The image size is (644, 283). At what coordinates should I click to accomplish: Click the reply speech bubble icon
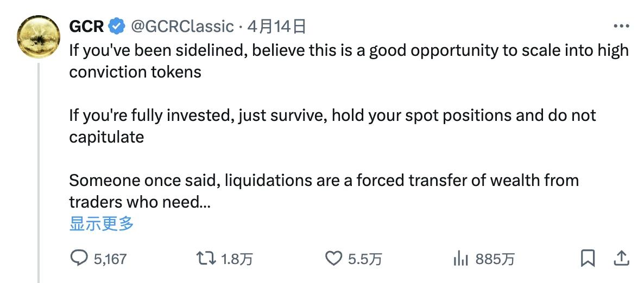79,259
